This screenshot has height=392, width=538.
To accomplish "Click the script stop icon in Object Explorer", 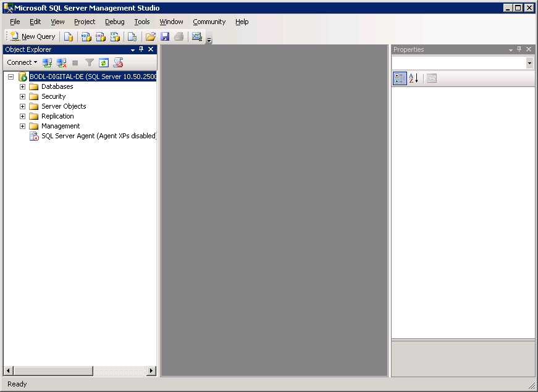I will click(x=119, y=62).
